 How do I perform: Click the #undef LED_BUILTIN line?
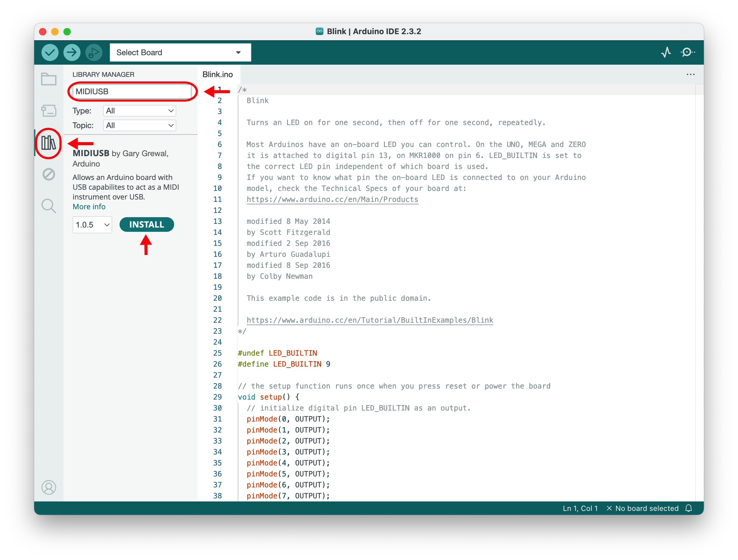tap(277, 353)
